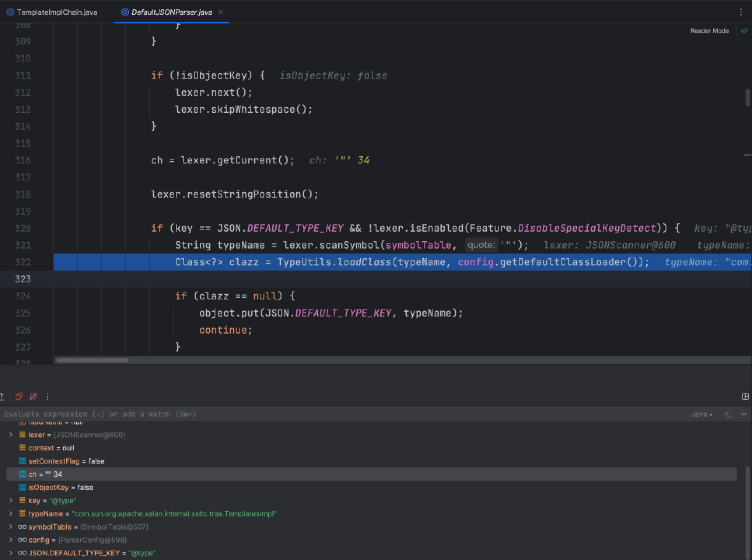
Task: Click the typeName field icon
Action: click(x=22, y=514)
